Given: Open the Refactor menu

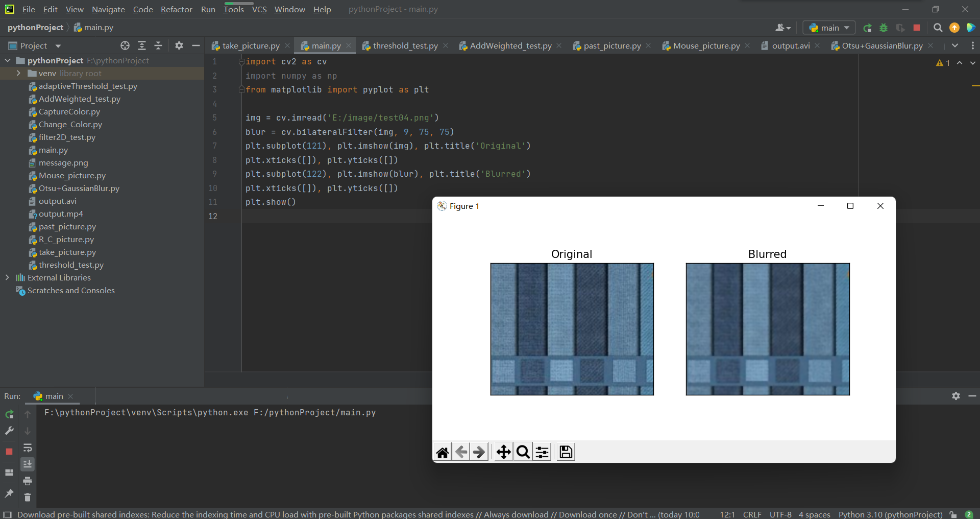Looking at the screenshot, I should click(176, 9).
